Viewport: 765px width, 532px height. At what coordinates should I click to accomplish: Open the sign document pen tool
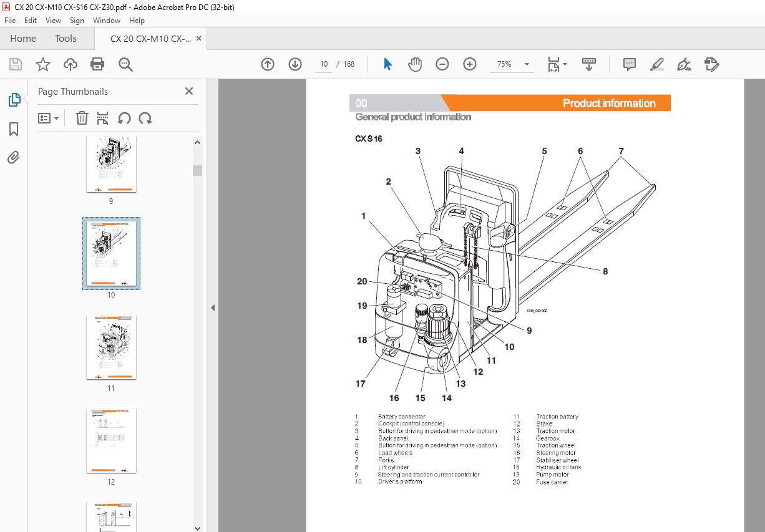coord(684,64)
